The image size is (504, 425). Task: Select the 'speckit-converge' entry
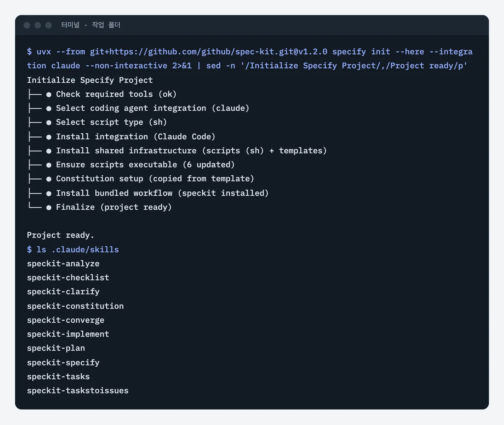tap(66, 320)
